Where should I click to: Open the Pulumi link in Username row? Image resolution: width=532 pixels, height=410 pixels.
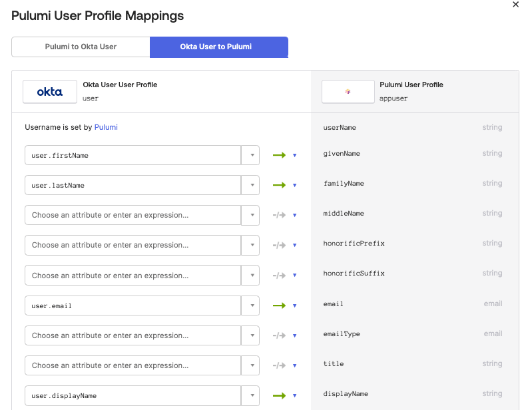[x=106, y=127]
